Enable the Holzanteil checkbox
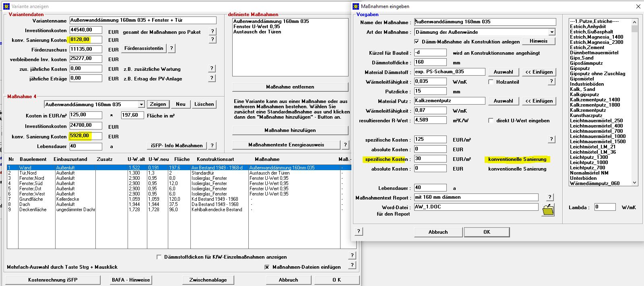Image resolution: width=644 pixels, height=286 pixels. (491, 82)
